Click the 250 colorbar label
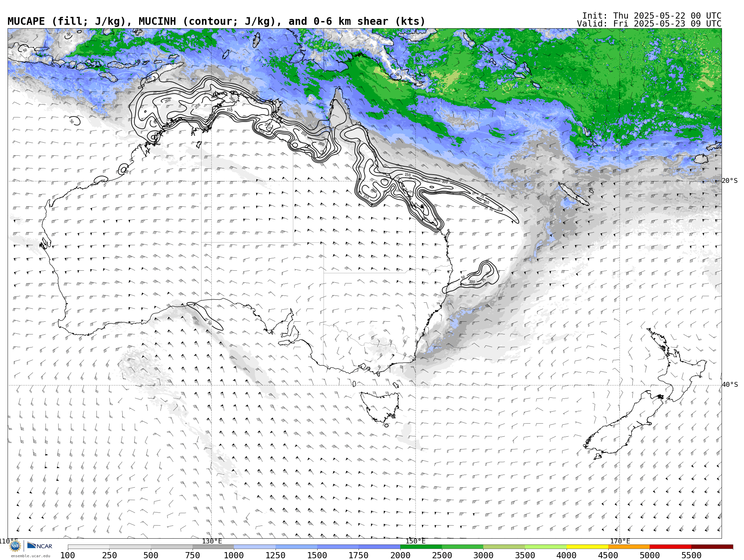 coord(110,555)
